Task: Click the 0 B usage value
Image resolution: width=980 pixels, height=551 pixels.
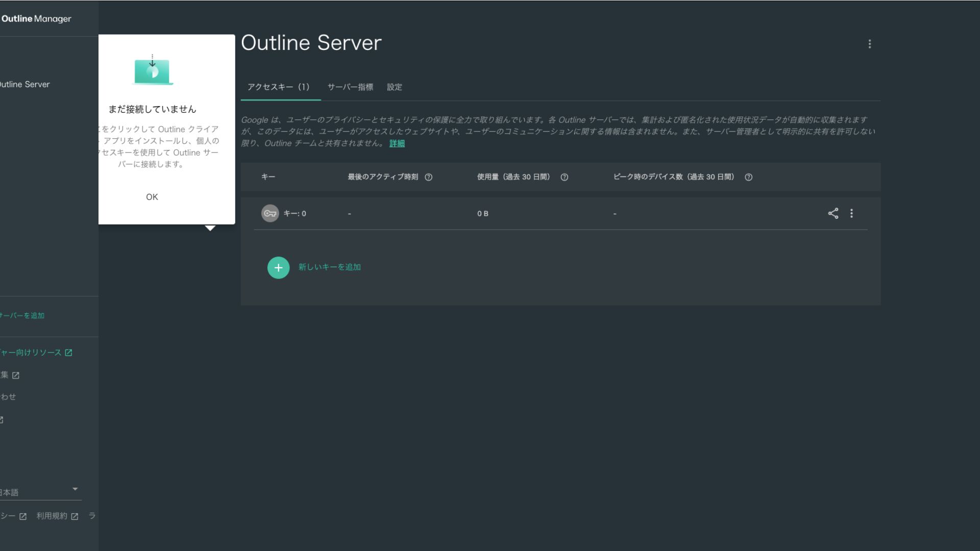Action: click(x=482, y=214)
